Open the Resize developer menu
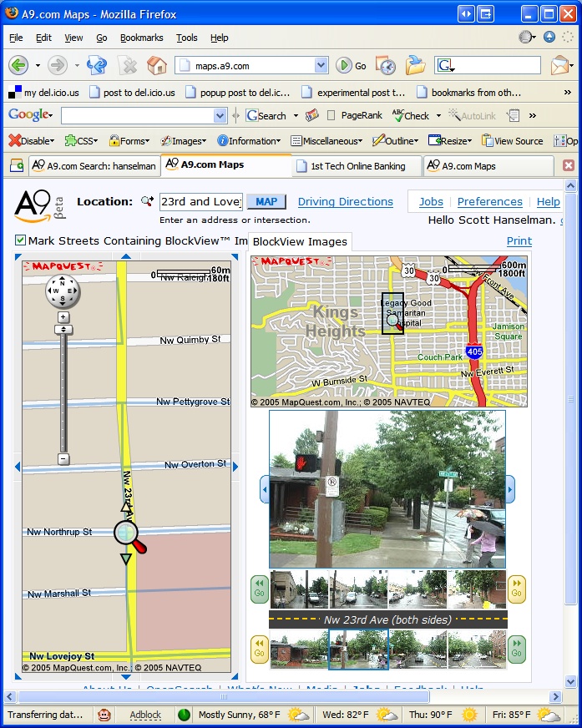 [x=450, y=141]
